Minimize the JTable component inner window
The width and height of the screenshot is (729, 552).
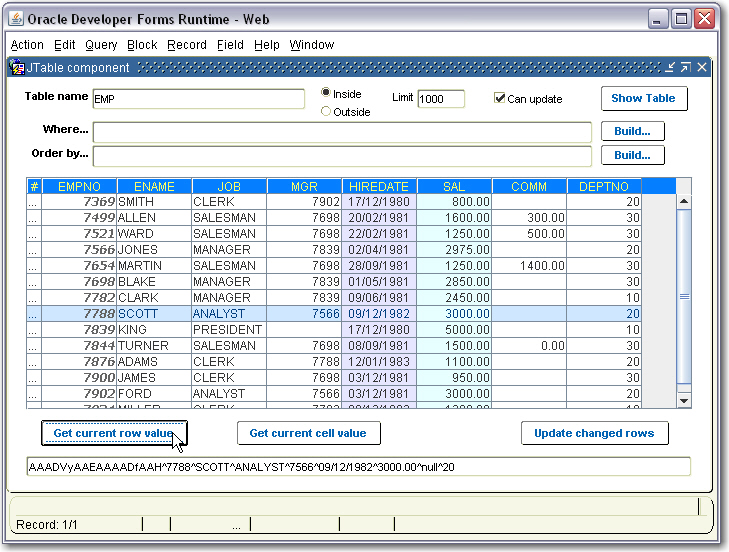point(669,67)
